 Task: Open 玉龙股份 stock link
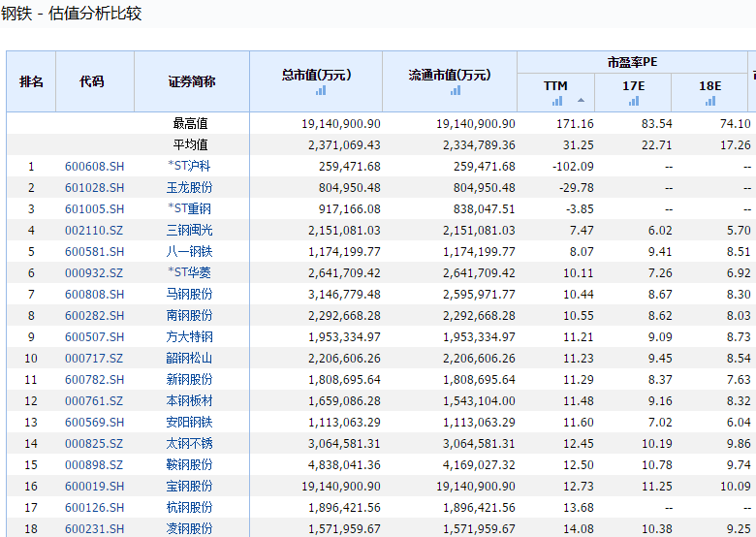(x=189, y=187)
